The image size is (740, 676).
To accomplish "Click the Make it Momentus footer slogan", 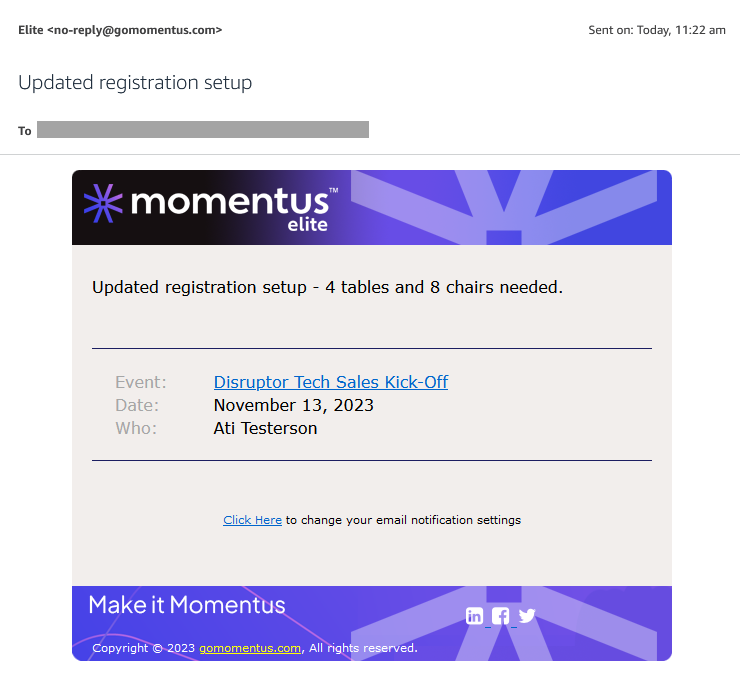I will click(187, 605).
